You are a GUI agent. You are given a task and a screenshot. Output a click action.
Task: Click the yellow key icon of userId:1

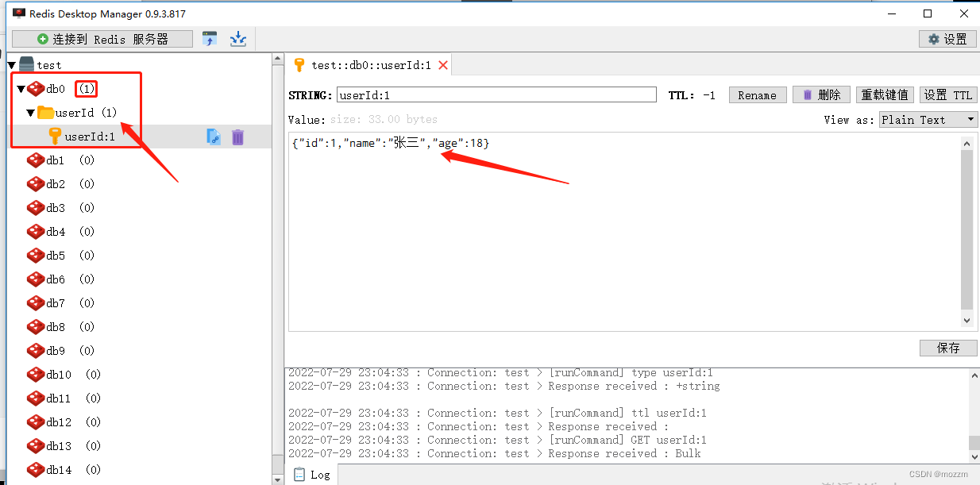pos(55,136)
